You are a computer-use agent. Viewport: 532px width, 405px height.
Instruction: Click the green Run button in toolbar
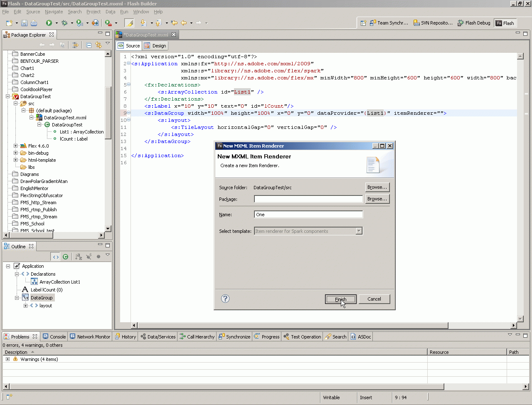click(49, 23)
